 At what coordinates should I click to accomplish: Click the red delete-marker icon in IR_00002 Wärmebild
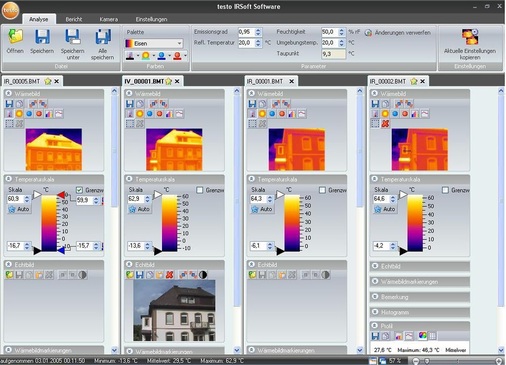pyautogui.click(x=385, y=124)
